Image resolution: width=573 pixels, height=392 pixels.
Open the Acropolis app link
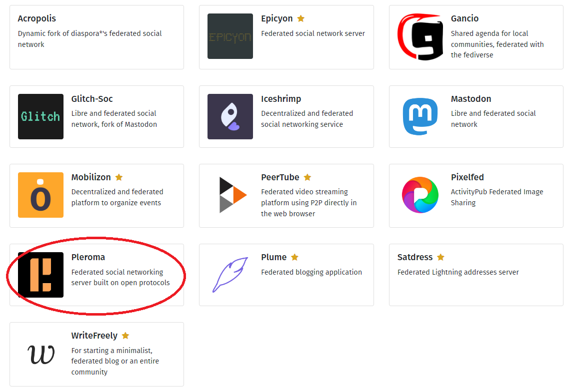pos(37,18)
